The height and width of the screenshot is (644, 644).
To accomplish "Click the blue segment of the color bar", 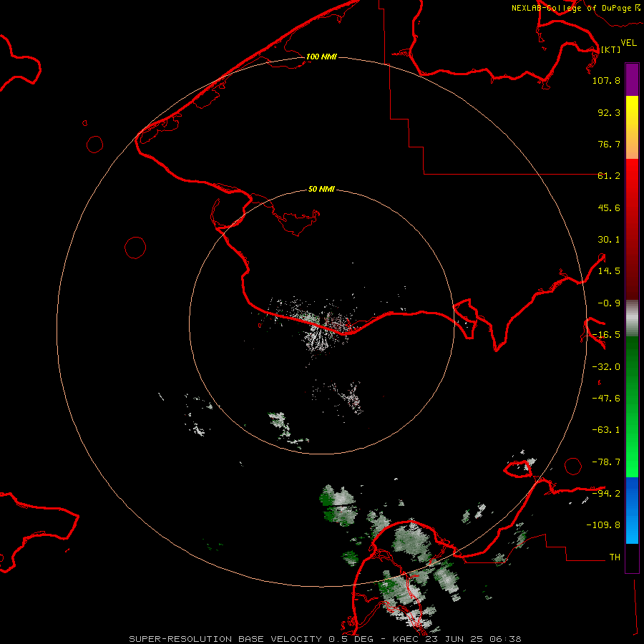I will [632, 510].
